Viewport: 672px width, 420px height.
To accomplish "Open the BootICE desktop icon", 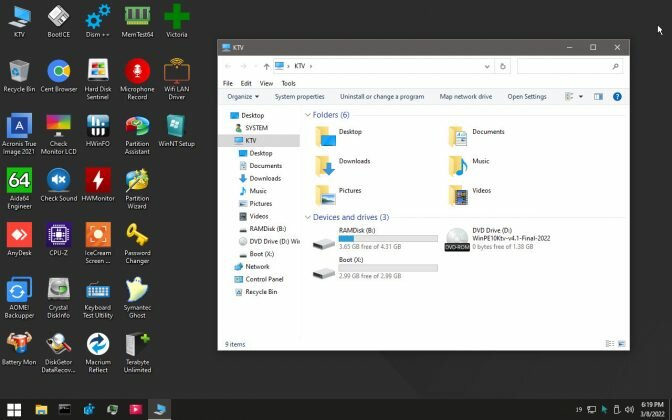I will [x=59, y=21].
